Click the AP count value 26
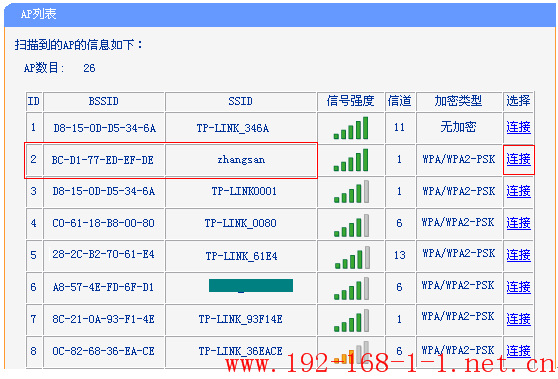This screenshot has height=379, width=558. click(89, 68)
